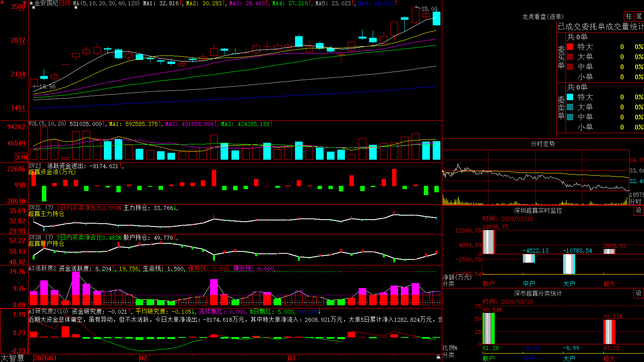Click the star icon before 金安国纪
Screen dimensions: 644x362
pyautogui.click(x=31, y=3)
